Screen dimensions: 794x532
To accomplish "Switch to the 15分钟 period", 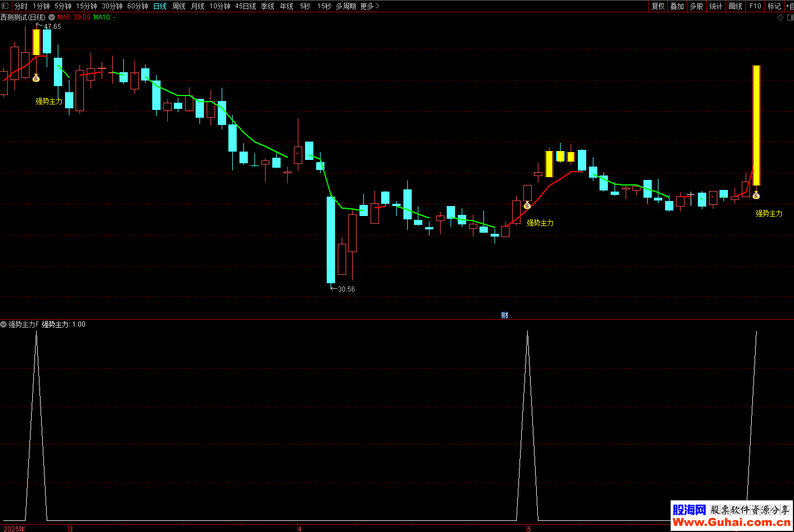I will click(87, 6).
